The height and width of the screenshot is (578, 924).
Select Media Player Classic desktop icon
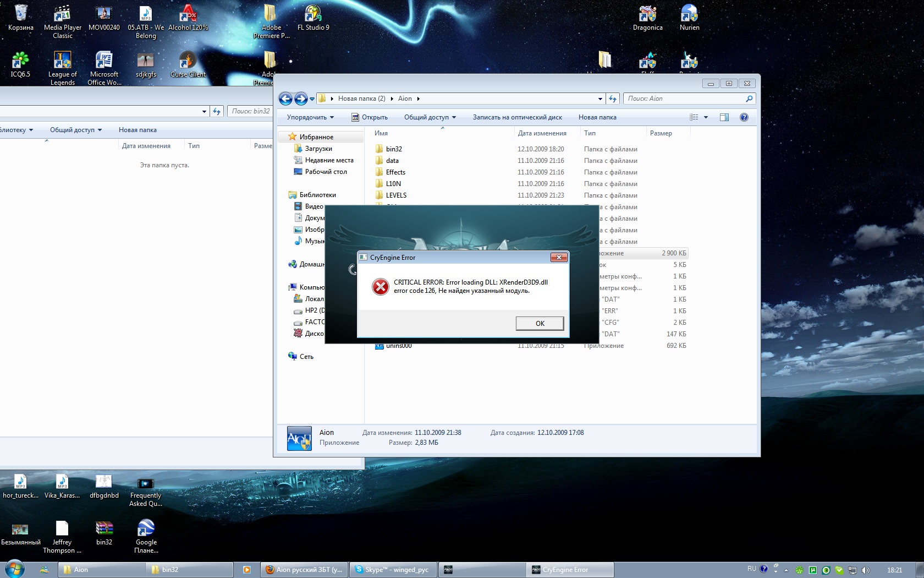point(63,22)
